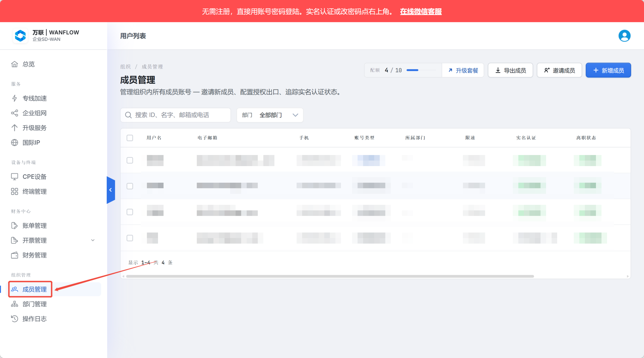Click the 新增成员 button
This screenshot has width=644, height=358.
coord(608,70)
